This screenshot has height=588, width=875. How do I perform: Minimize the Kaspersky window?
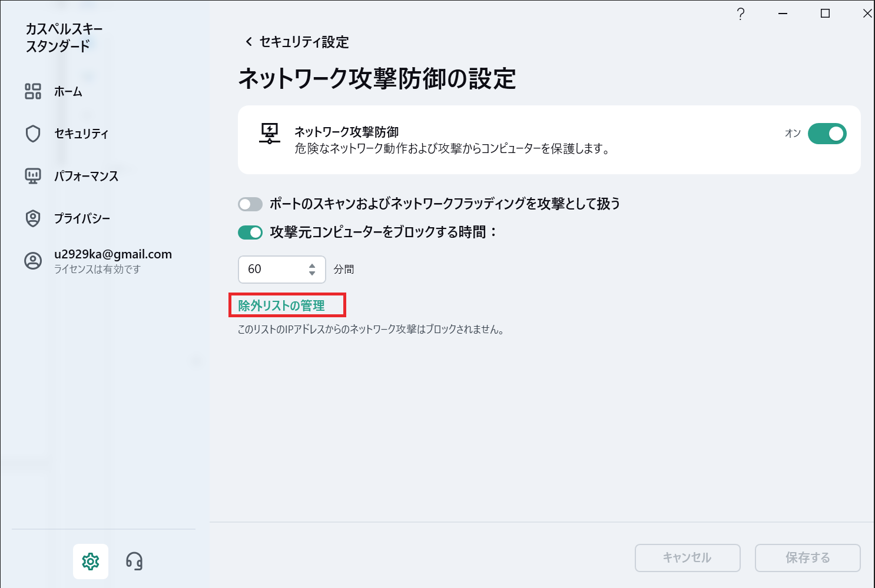(783, 14)
